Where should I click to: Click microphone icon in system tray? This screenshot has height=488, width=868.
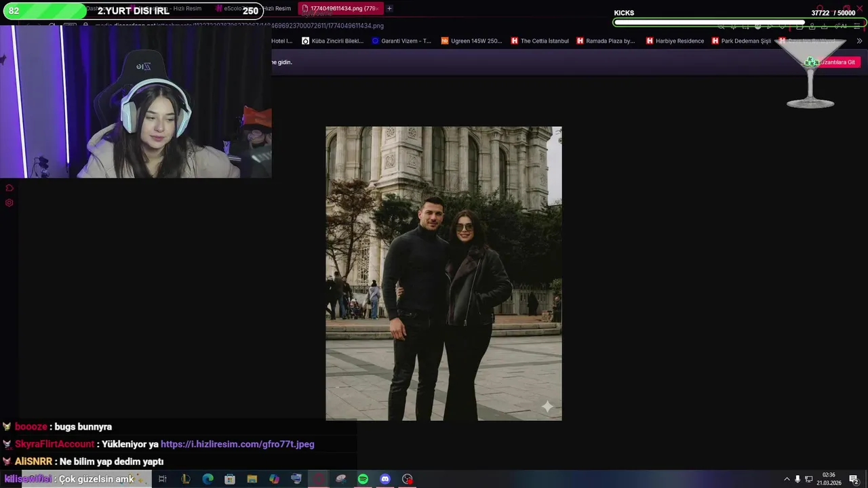click(797, 479)
